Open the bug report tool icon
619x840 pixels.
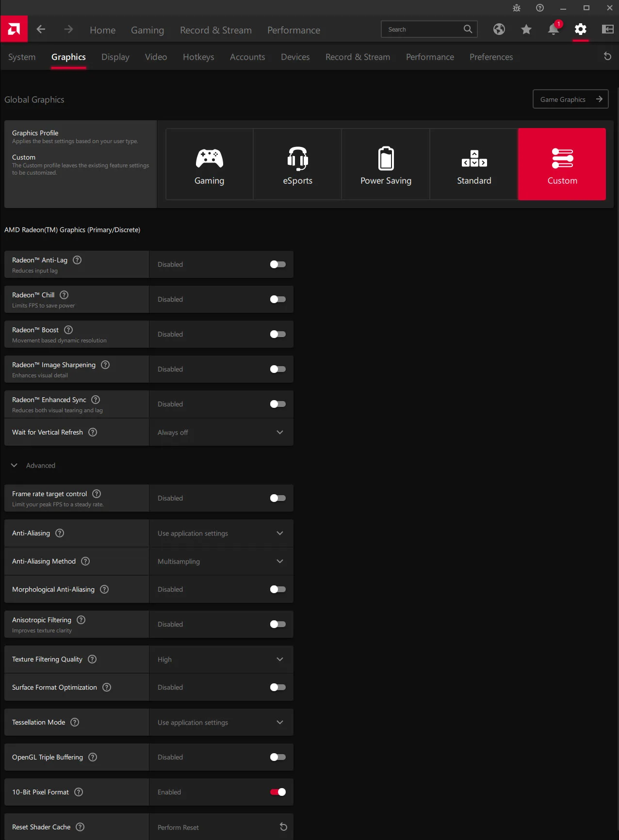[517, 8]
